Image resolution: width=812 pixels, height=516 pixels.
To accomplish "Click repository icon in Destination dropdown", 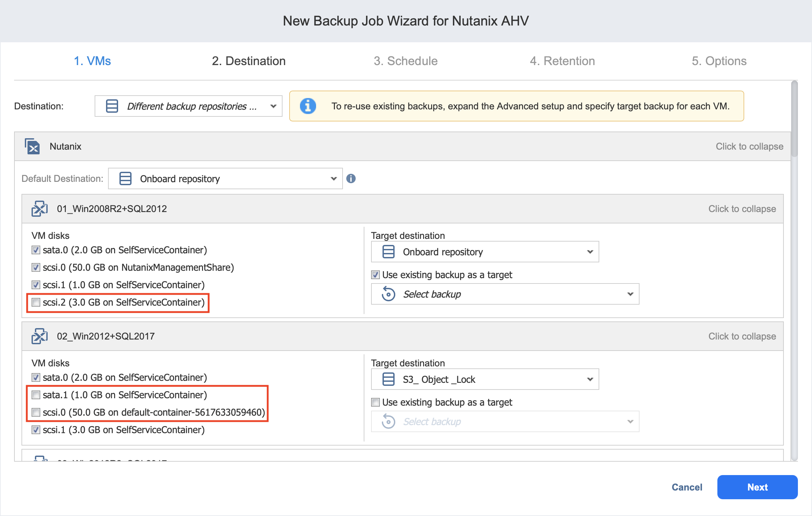I will [112, 106].
